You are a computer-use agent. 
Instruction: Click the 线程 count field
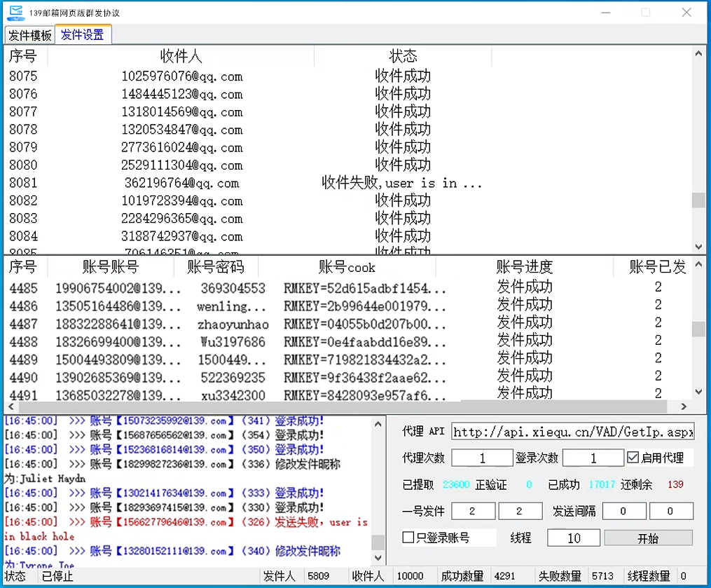point(573,538)
